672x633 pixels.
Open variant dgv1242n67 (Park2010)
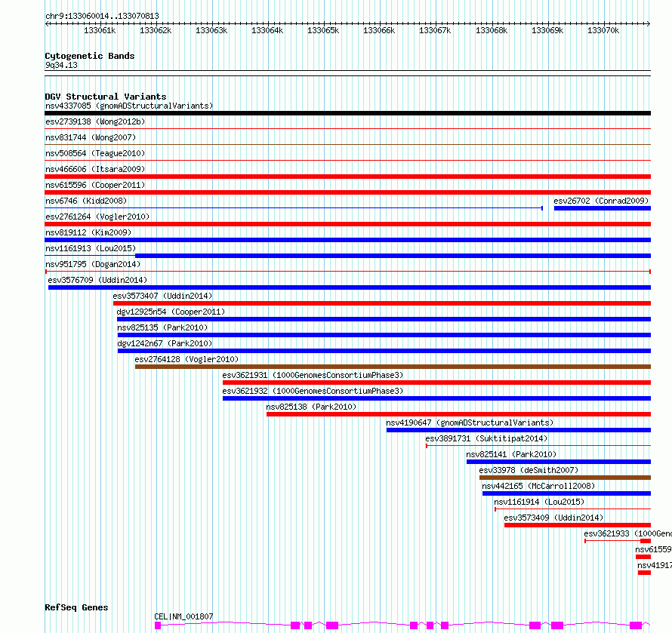click(x=165, y=343)
